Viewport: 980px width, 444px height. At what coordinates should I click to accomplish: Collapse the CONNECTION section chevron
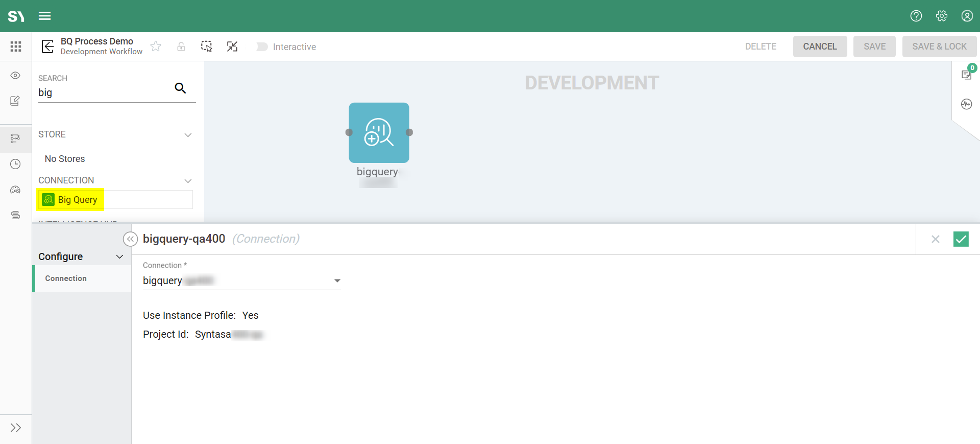tap(188, 181)
